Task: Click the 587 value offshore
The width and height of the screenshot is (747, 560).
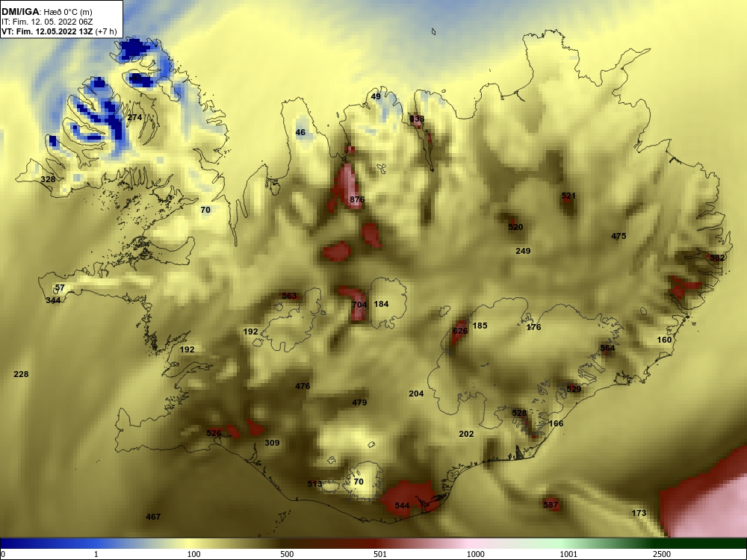Action: click(551, 505)
